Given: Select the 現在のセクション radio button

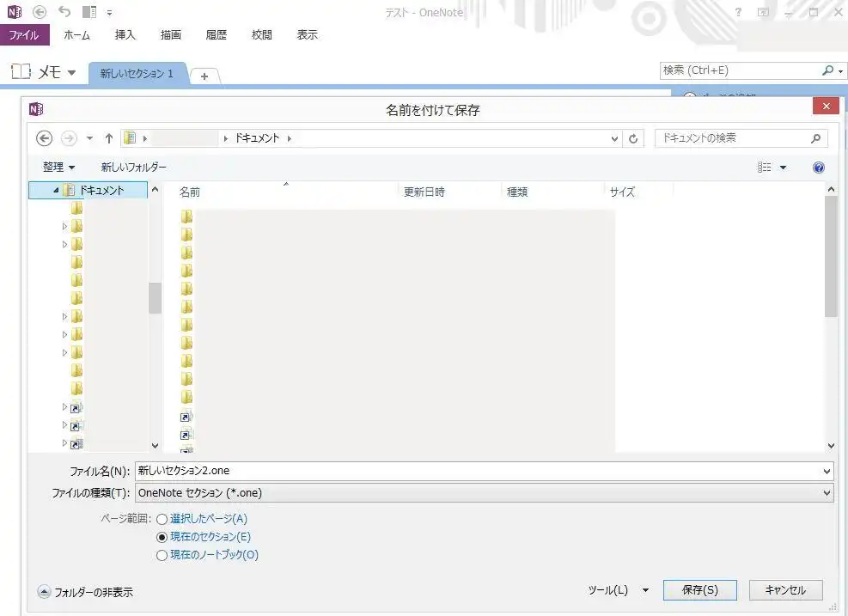Looking at the screenshot, I should 162,537.
